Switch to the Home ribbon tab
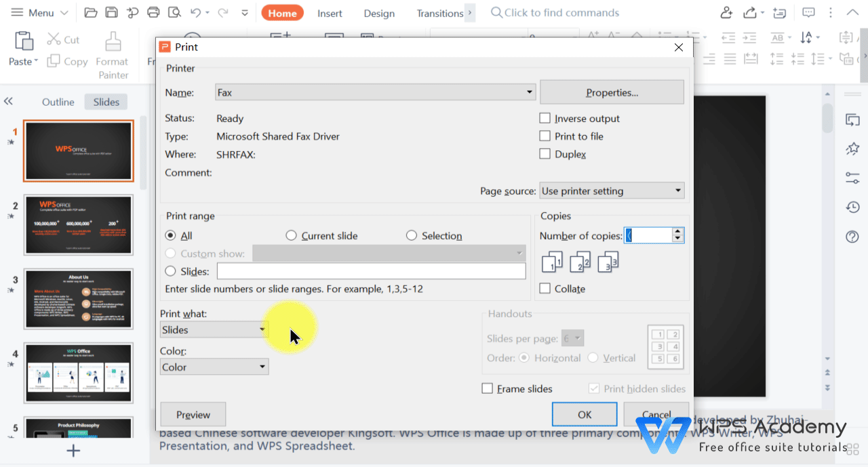 [282, 13]
